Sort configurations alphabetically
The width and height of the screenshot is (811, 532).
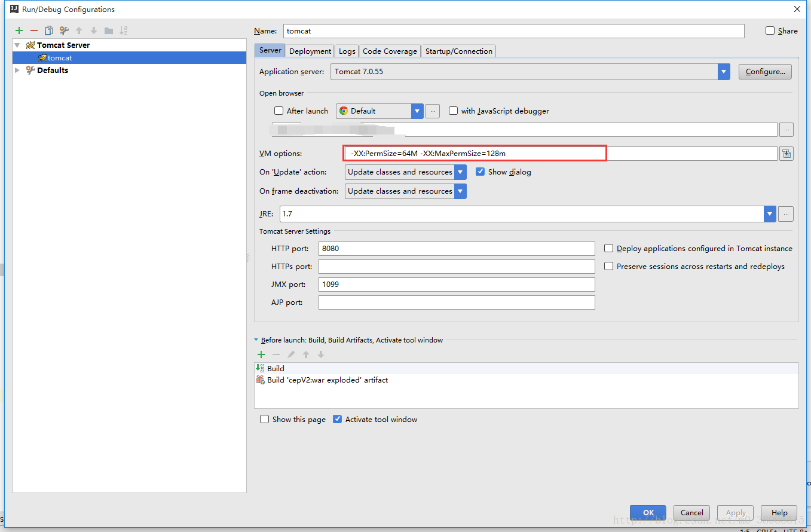pos(124,30)
